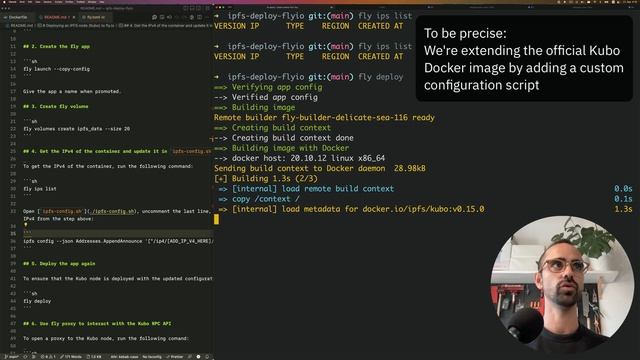Click the '# Deploying an IPFS node' breadcrumb

[x=76, y=25]
